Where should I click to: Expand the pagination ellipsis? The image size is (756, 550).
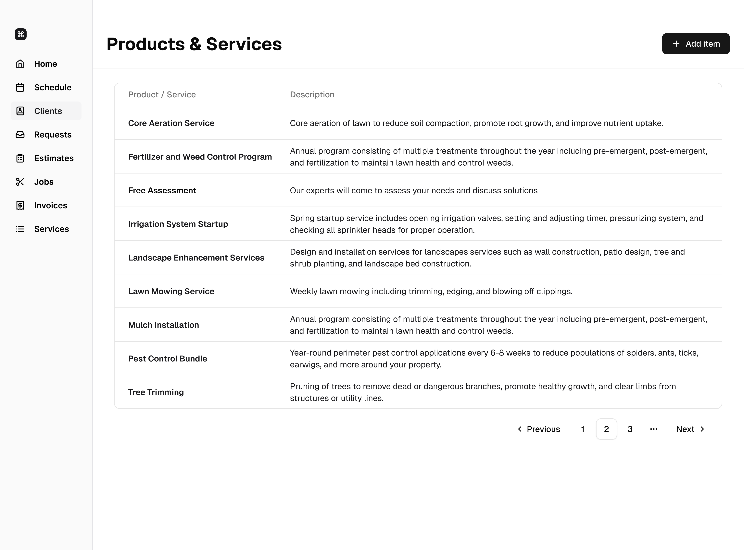click(x=654, y=429)
